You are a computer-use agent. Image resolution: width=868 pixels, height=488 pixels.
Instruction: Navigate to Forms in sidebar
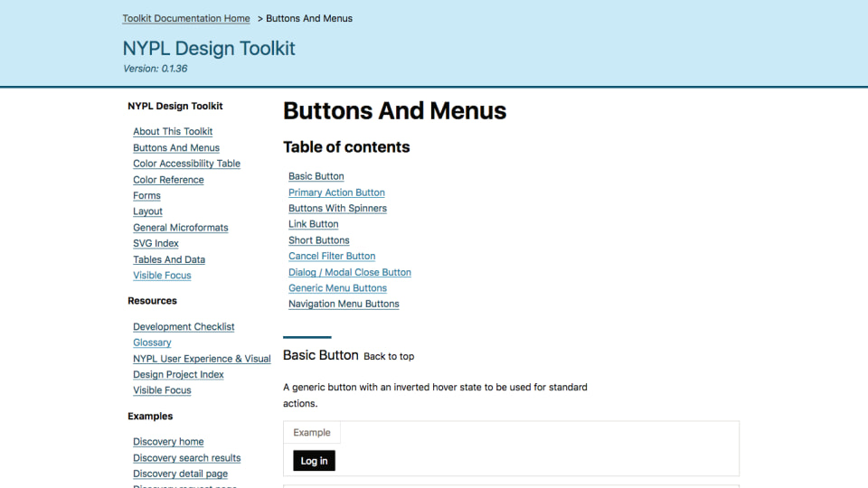coord(146,196)
